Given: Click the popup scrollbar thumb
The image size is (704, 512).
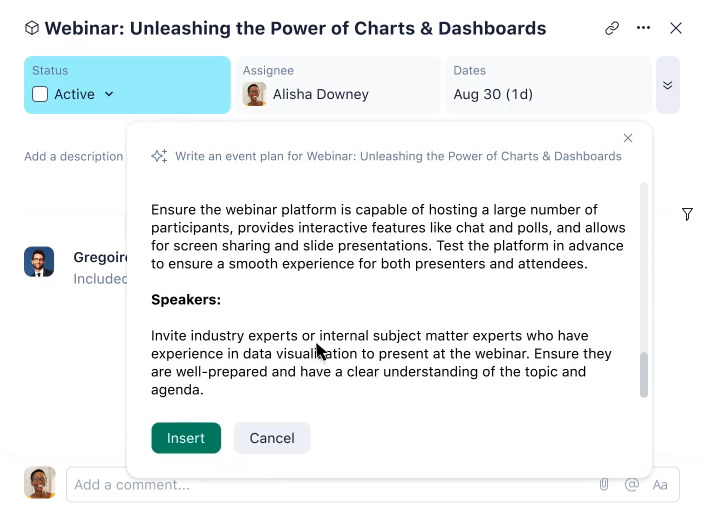Looking at the screenshot, I should coord(644,375).
